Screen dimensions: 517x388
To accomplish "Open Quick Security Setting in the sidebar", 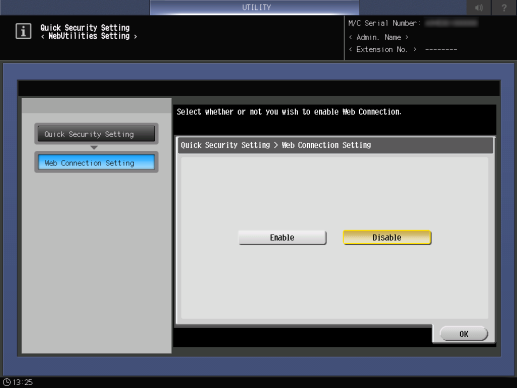I will [x=96, y=134].
